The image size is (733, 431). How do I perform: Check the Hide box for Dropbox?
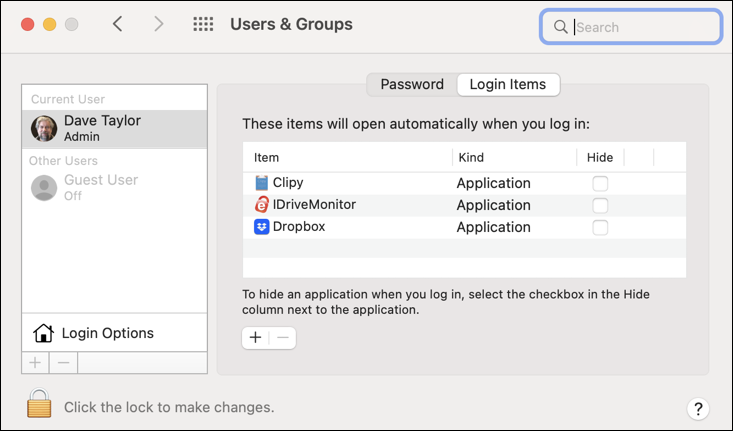pos(600,227)
